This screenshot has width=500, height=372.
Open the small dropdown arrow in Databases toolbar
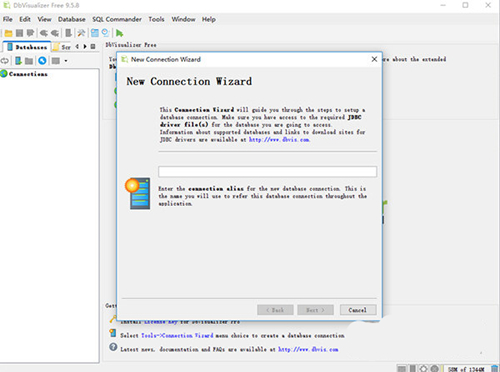pos(66,61)
